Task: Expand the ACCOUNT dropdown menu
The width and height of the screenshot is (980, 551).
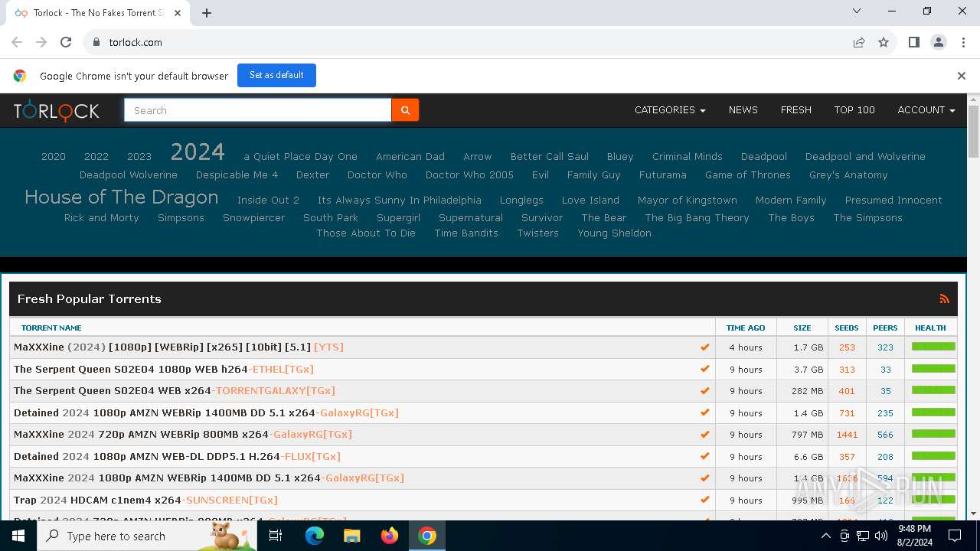Action: pos(926,110)
